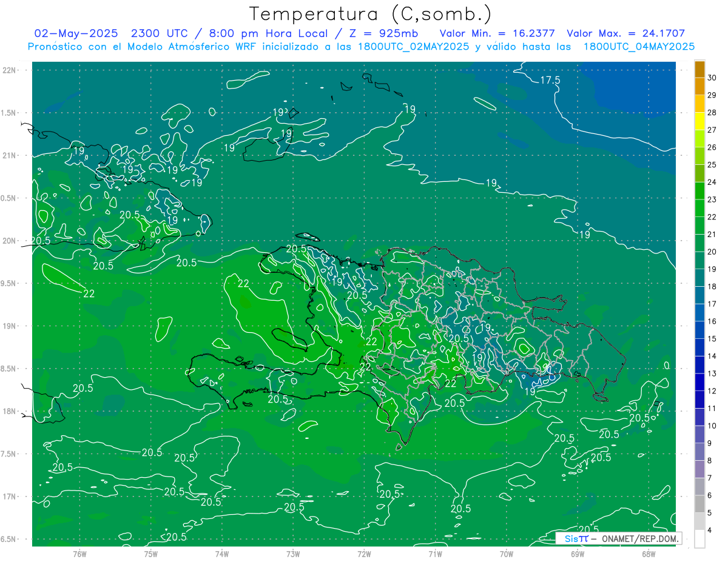Viewport: 728px width, 562px height.
Task: Click the 17.5 contour label
Action: pyautogui.click(x=550, y=80)
